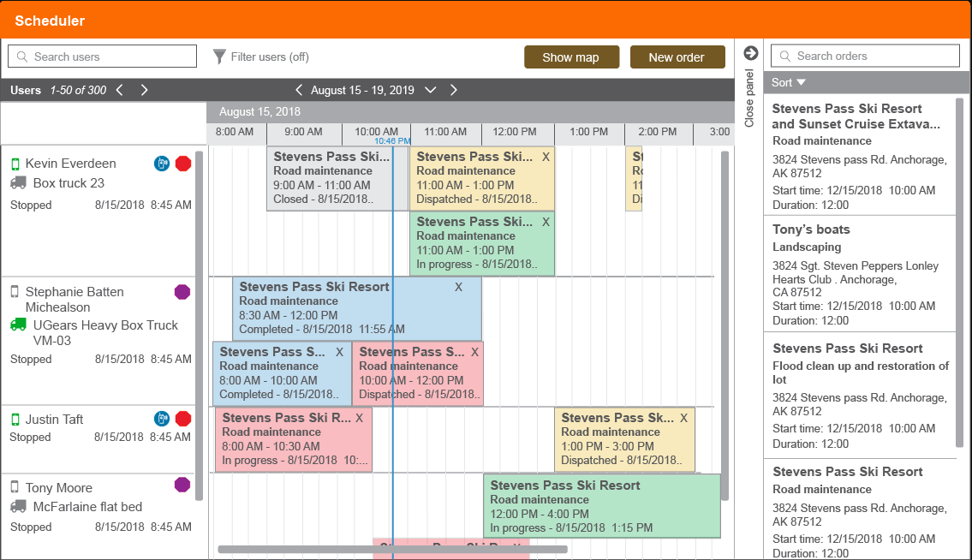The image size is (972, 560).
Task: Remove the yellow Dispatched 11:00 AM order with X
Action: (546, 157)
